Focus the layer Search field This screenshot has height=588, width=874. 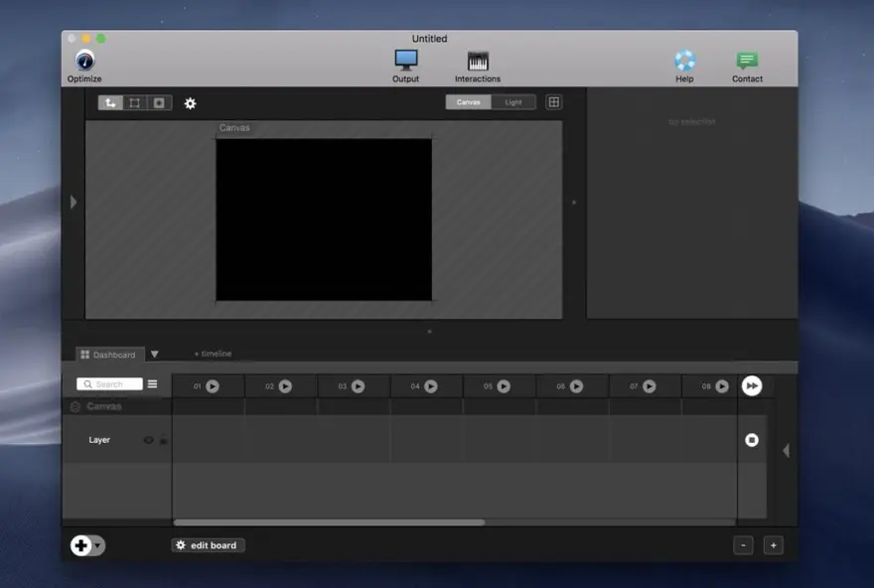click(x=110, y=384)
